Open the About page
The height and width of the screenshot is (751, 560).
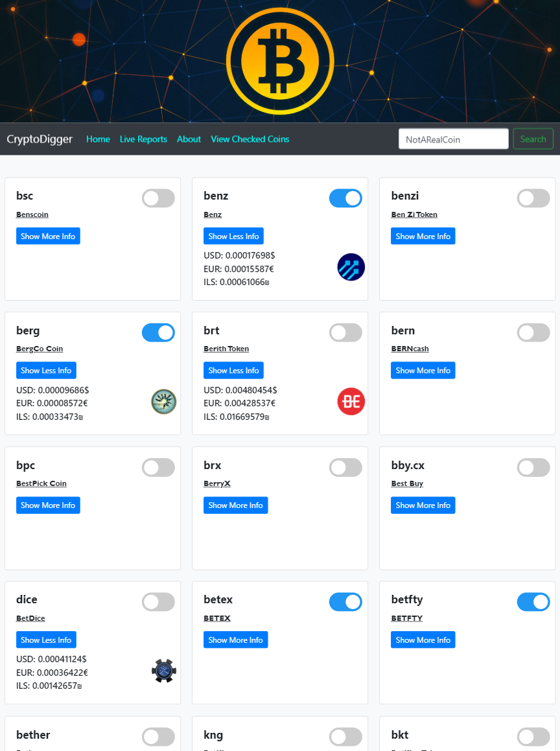coord(189,139)
